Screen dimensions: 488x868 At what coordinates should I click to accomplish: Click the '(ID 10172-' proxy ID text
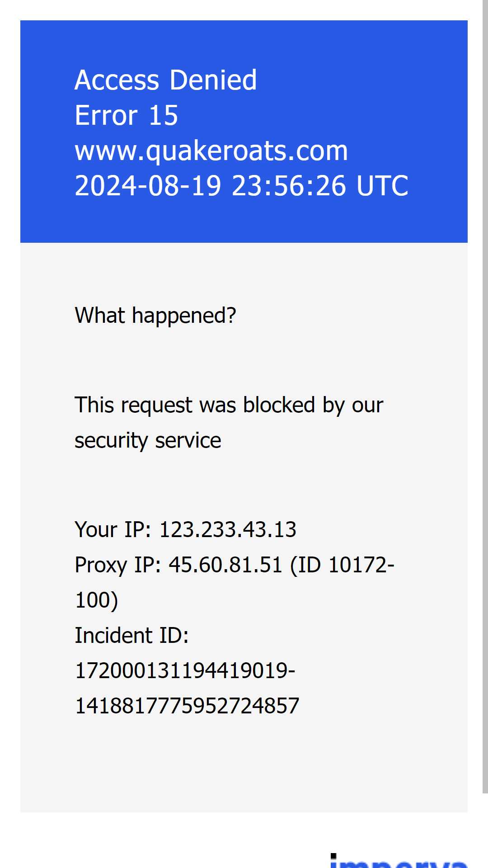(342, 565)
